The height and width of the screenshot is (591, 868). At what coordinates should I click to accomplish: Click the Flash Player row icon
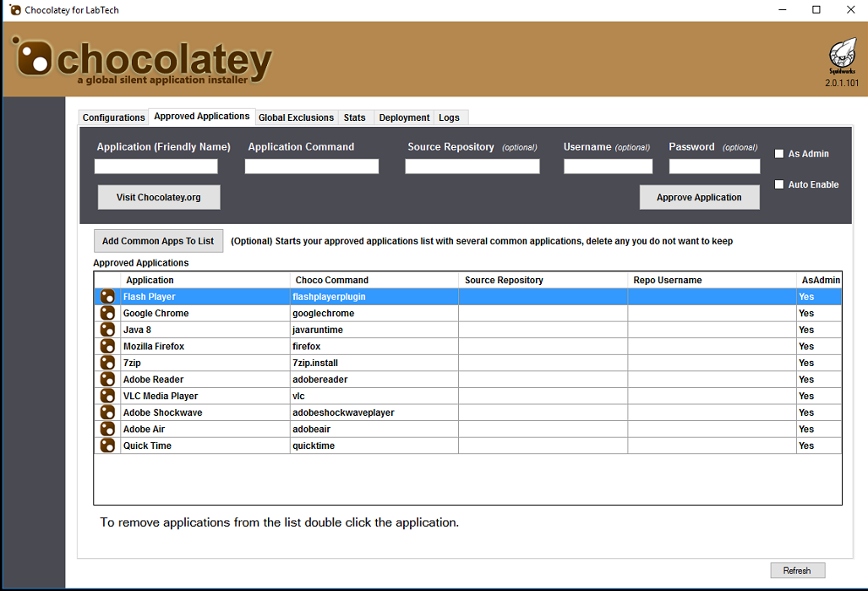click(x=107, y=297)
